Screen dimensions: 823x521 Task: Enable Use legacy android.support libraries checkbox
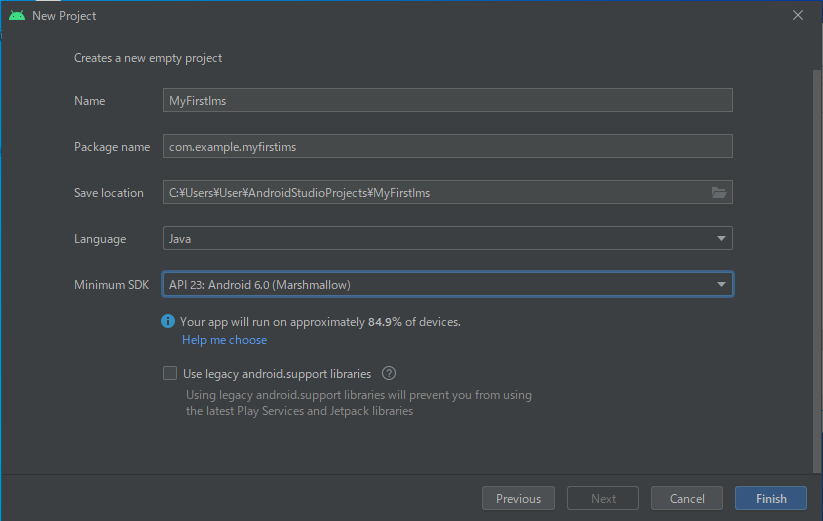tap(170, 373)
